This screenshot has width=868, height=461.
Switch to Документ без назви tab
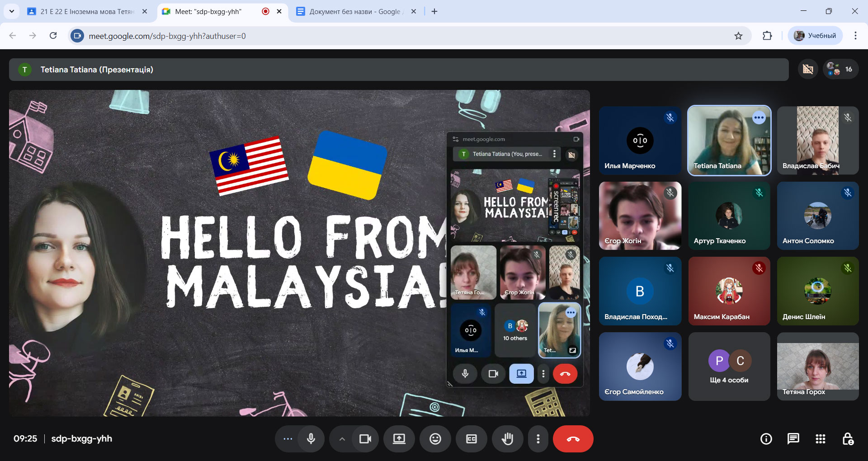[x=354, y=11]
